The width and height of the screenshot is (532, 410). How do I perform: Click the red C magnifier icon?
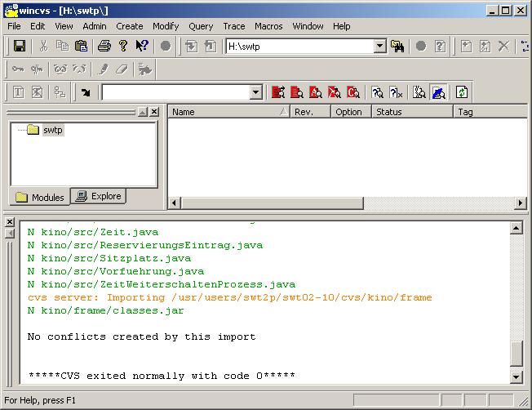coord(352,92)
